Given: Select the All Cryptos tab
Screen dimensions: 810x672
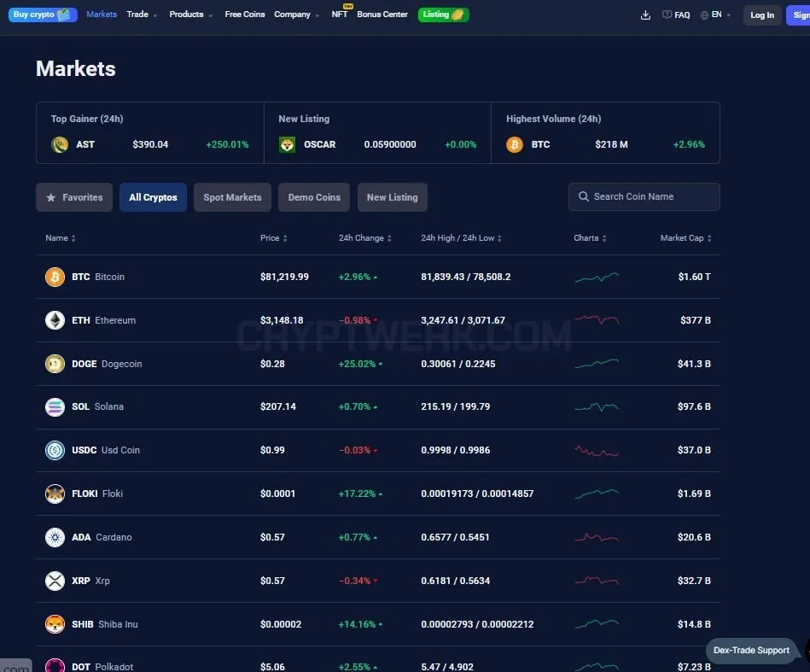Looking at the screenshot, I should pyautogui.click(x=153, y=197).
